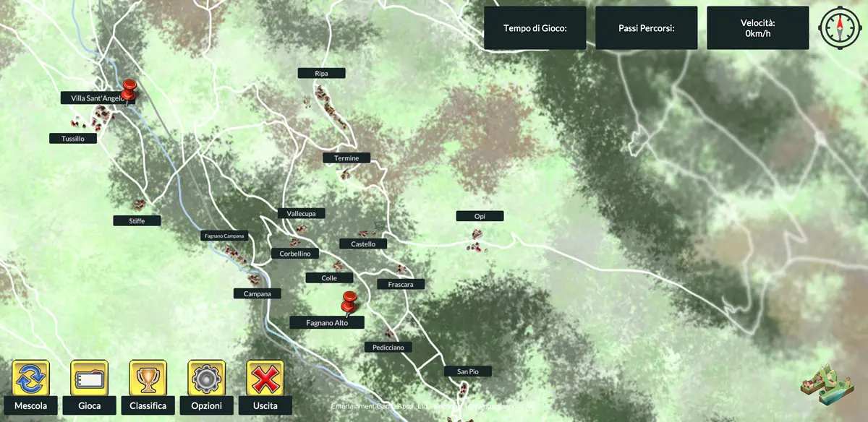Click the Passi Percorsi panel

coord(647,28)
